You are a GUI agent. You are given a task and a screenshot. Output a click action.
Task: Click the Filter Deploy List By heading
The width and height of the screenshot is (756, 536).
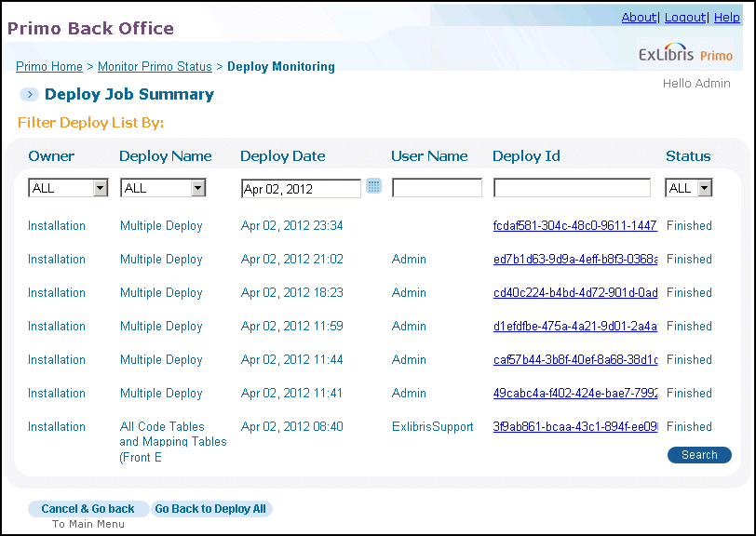pos(90,123)
